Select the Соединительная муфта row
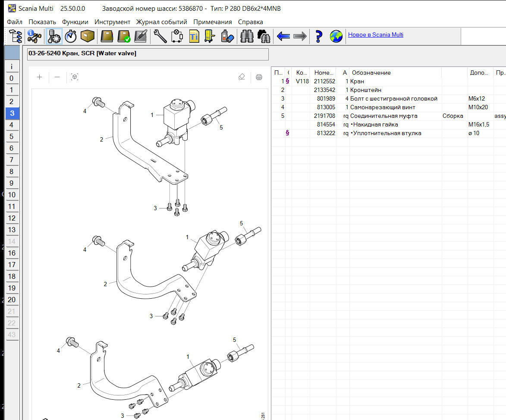The height and width of the screenshot is (420, 506). (389, 116)
